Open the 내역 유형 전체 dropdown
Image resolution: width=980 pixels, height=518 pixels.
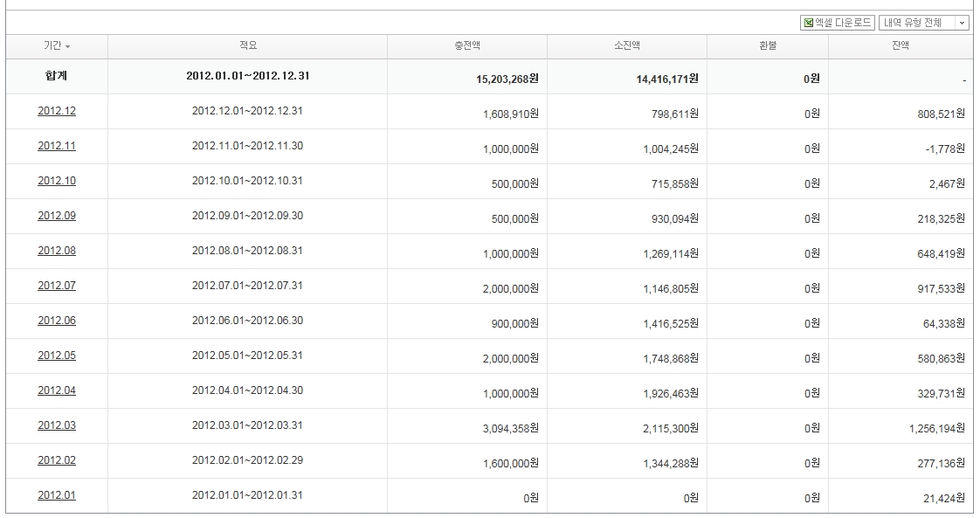(x=923, y=23)
